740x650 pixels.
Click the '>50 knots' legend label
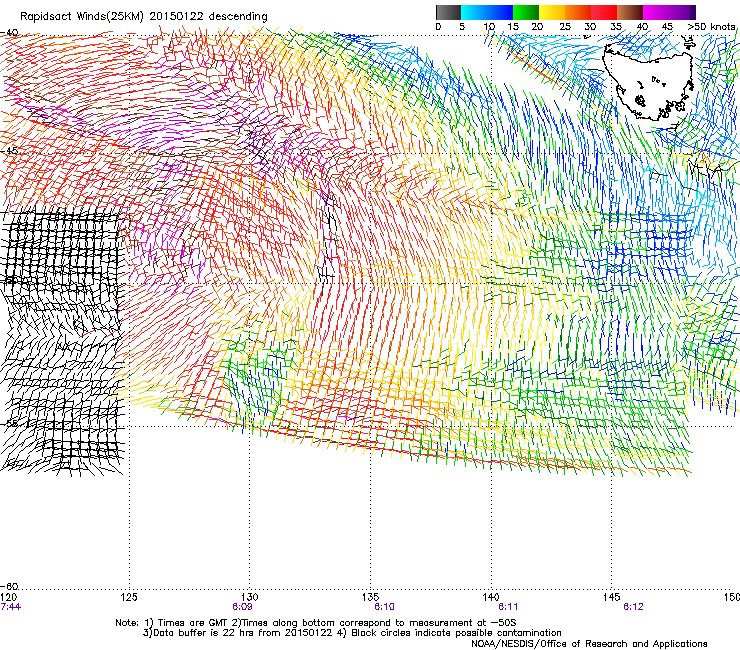click(711, 26)
